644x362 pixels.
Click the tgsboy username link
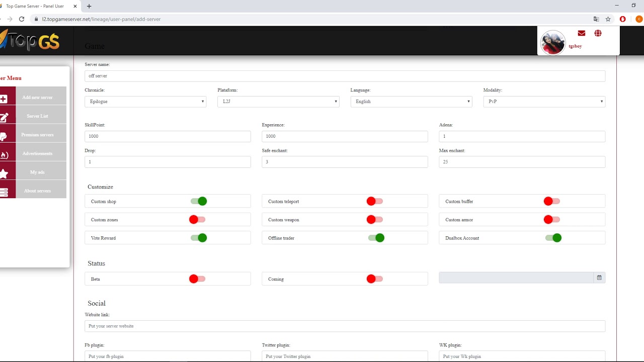point(575,46)
